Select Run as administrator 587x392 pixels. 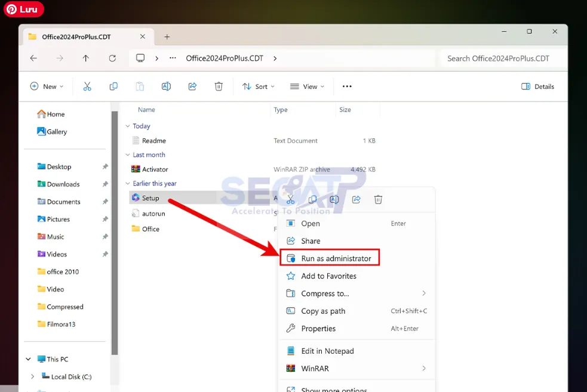pos(330,258)
